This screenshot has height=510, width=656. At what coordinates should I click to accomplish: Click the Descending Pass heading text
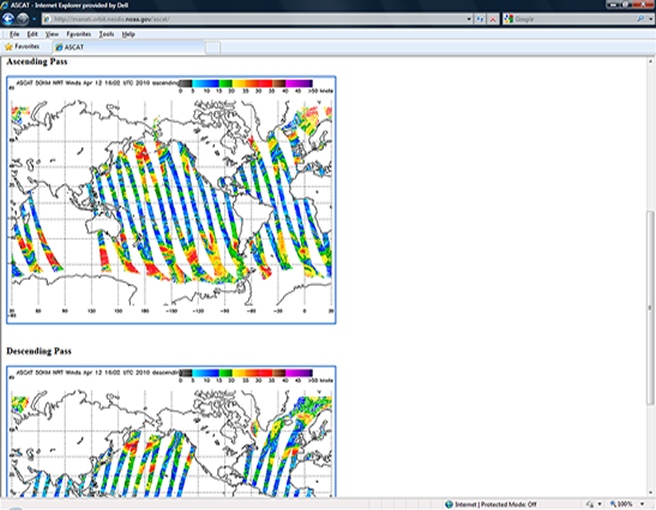click(39, 351)
